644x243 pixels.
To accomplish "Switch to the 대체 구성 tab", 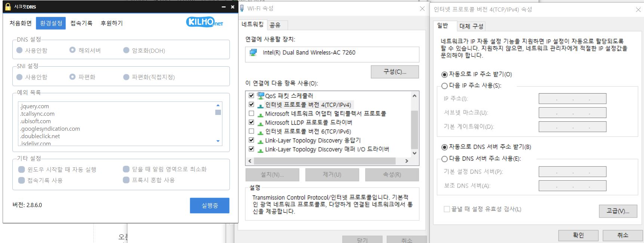I will (471, 26).
